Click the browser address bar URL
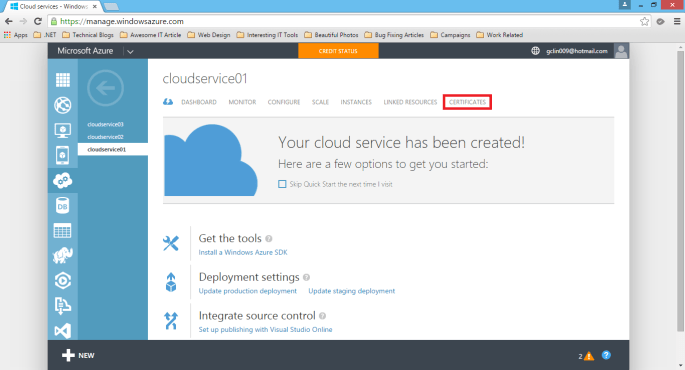The image size is (685, 370). [122, 21]
